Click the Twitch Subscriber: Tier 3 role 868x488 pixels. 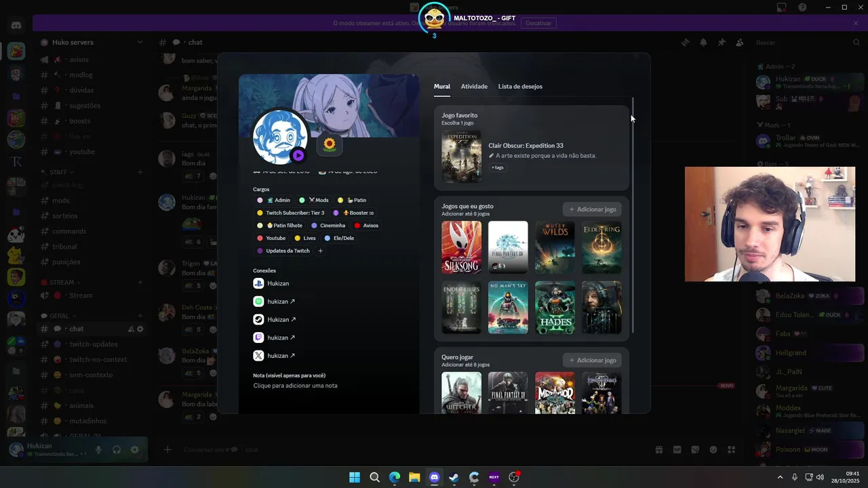[291, 213]
